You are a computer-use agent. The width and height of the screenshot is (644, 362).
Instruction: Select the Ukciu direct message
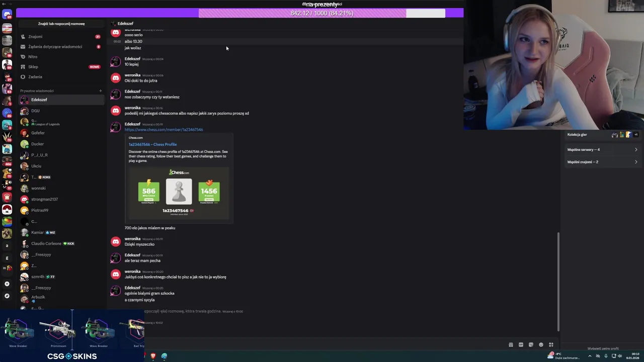[61, 166]
